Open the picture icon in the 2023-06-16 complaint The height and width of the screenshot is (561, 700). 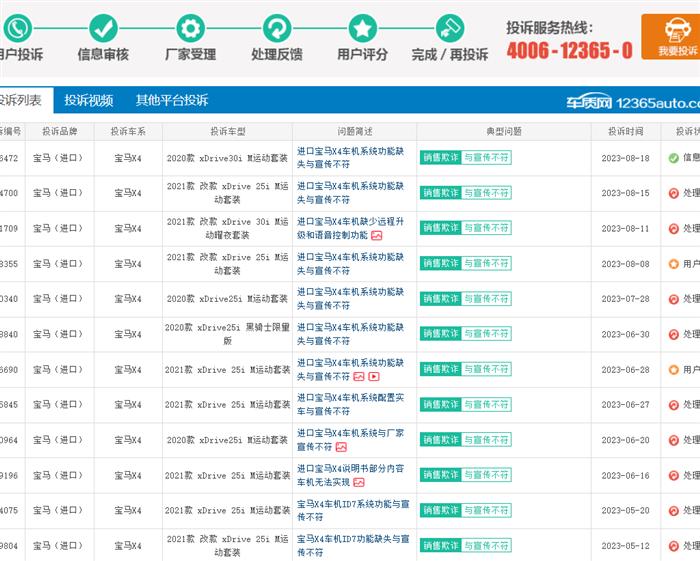pyautogui.click(x=359, y=482)
